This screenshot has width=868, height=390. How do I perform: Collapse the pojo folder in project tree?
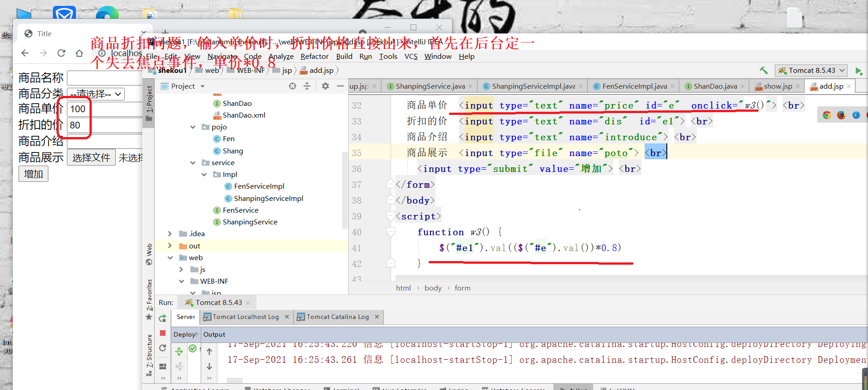[x=193, y=127]
